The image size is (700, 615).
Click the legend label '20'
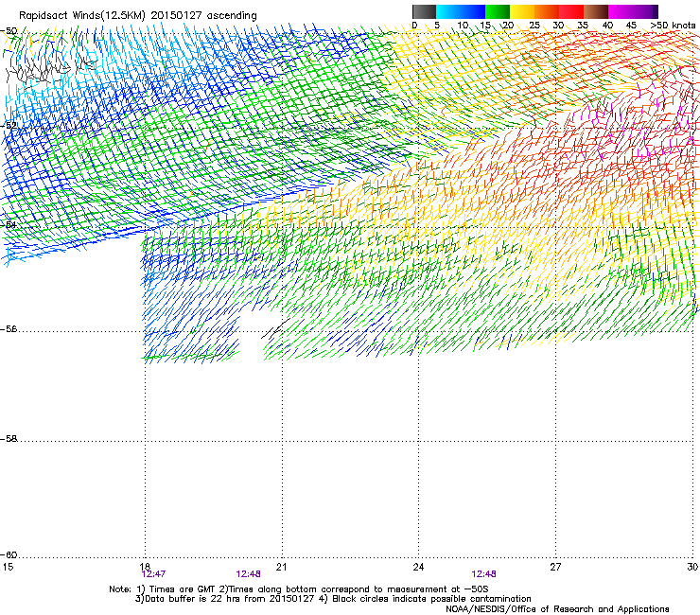pos(509,26)
